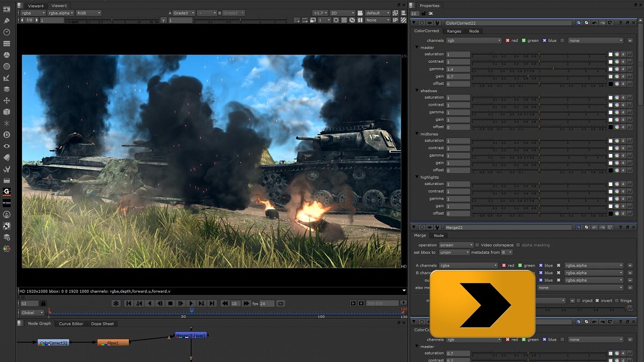Open color wheel for highlights gamma

(x=617, y=199)
